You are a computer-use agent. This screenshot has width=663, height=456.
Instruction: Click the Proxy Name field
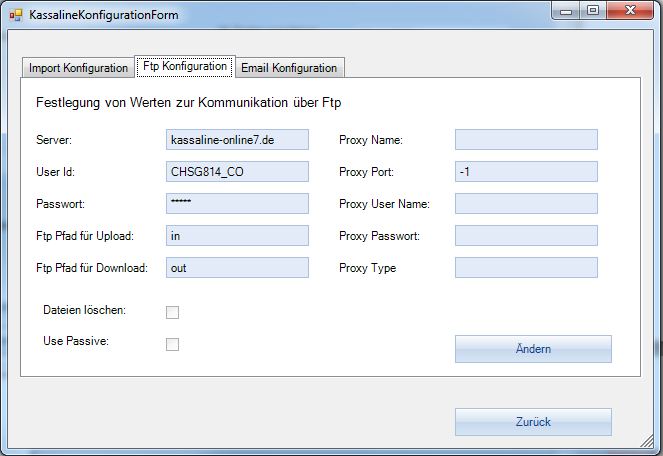pyautogui.click(x=526, y=140)
